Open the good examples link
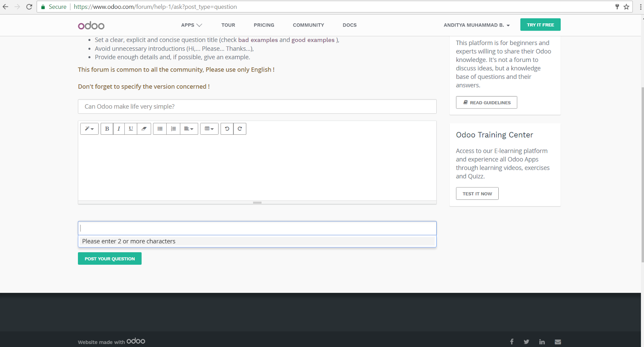 pos(313,40)
